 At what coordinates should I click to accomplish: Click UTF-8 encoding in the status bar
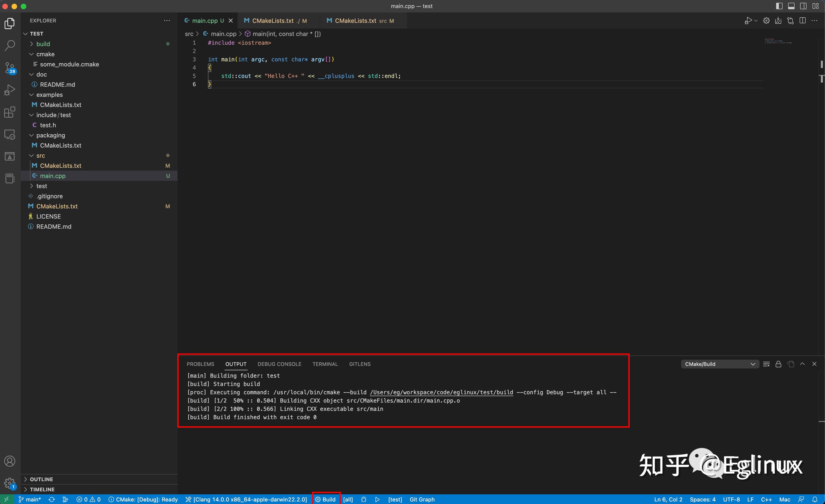coord(732,499)
